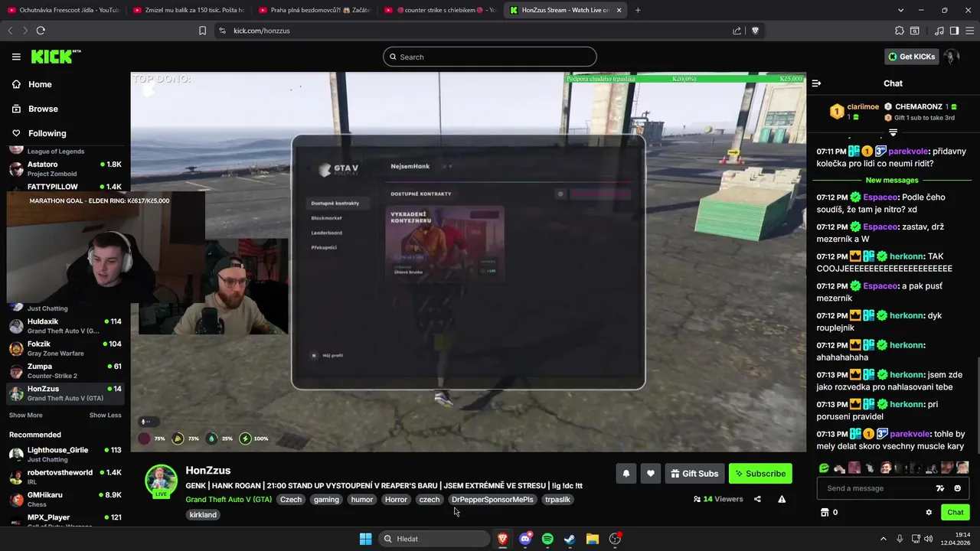Open robertovstheworld recommended channel
Image resolution: width=980 pixels, height=551 pixels.
(x=65, y=477)
